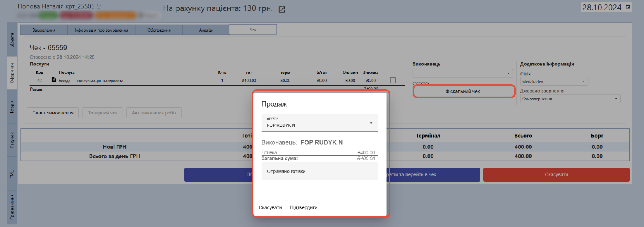Screen dimensions: 644x227
Task: Open the calendar icon beside date 28.10.2024
Action: [x=628, y=7]
